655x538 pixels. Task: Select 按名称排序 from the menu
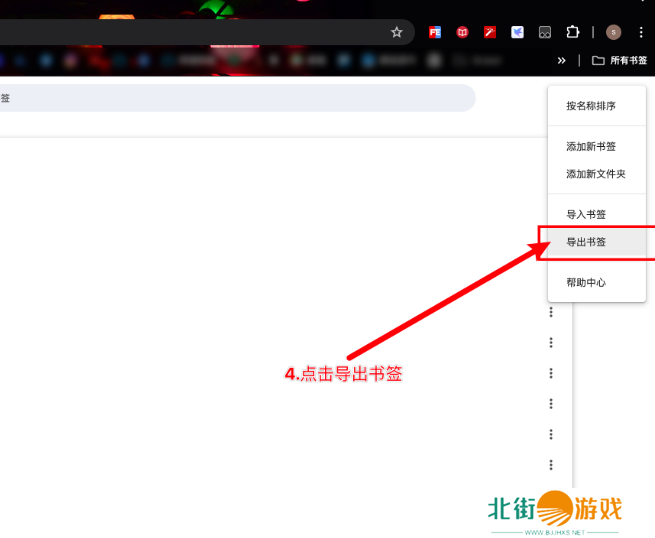[590, 105]
